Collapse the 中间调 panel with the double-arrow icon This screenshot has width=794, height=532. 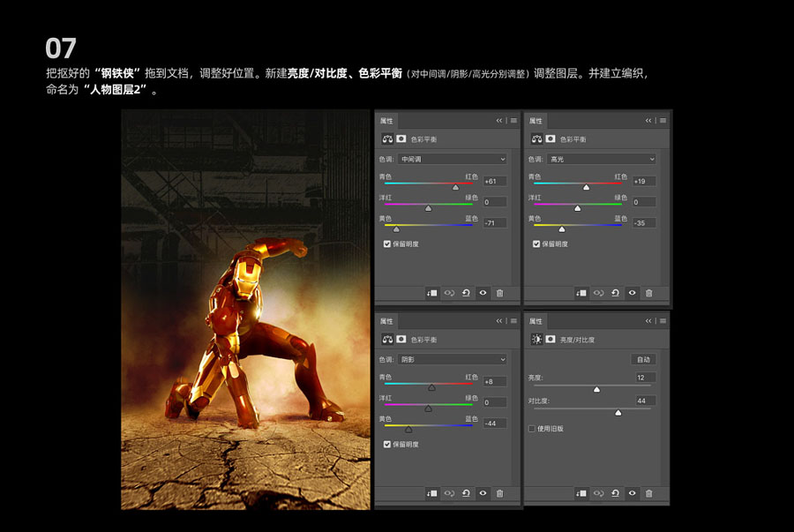pos(499,120)
